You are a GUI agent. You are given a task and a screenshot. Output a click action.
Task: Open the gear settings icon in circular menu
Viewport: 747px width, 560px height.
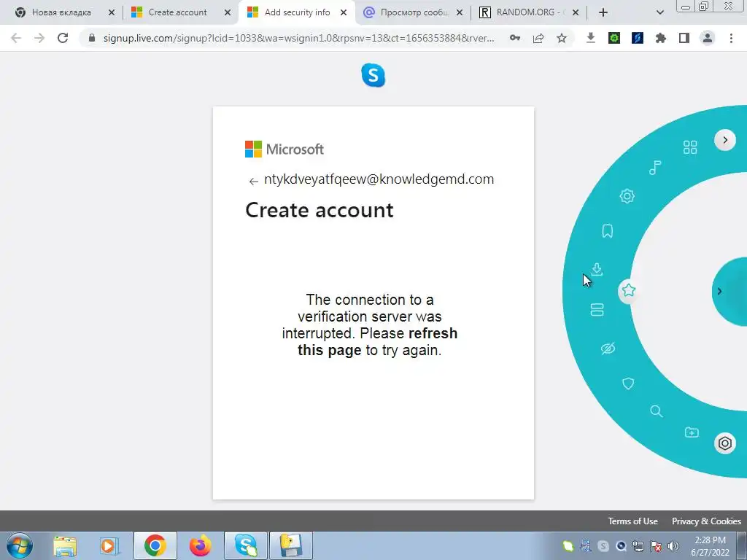click(x=627, y=195)
